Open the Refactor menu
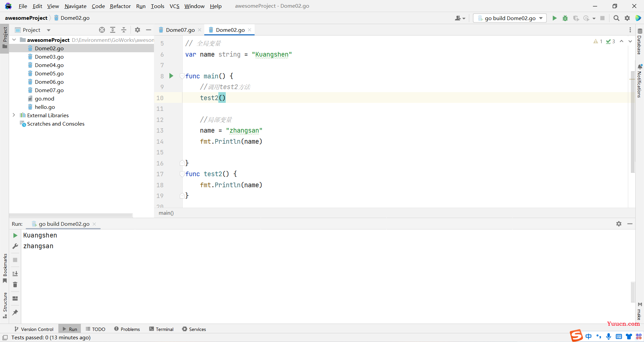The image size is (644, 342). [120, 6]
